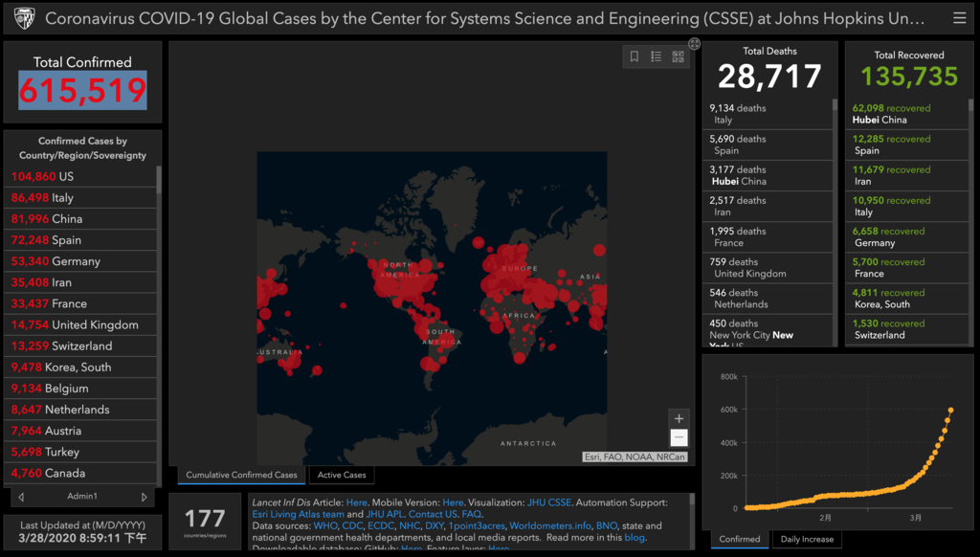Click 6,658 recovered Germany entry
The image size is (980, 557).
pyautogui.click(x=906, y=237)
